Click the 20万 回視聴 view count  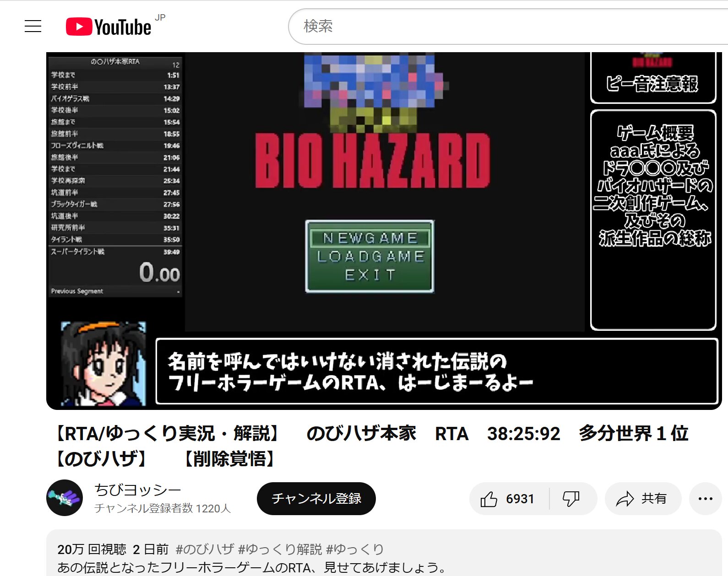(x=92, y=549)
